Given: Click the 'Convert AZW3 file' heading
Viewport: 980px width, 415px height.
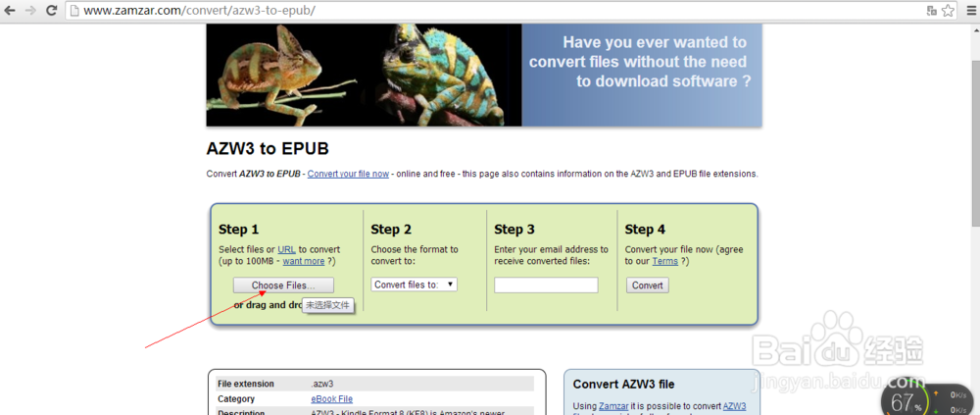Looking at the screenshot, I should pos(623,385).
